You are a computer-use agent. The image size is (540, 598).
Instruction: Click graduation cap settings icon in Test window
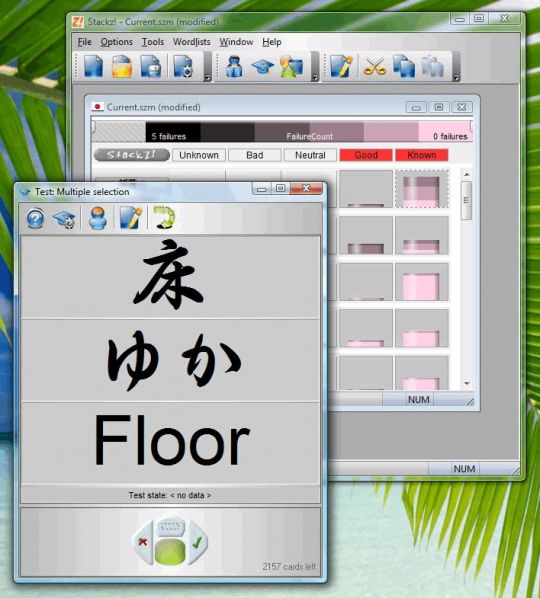point(64,219)
